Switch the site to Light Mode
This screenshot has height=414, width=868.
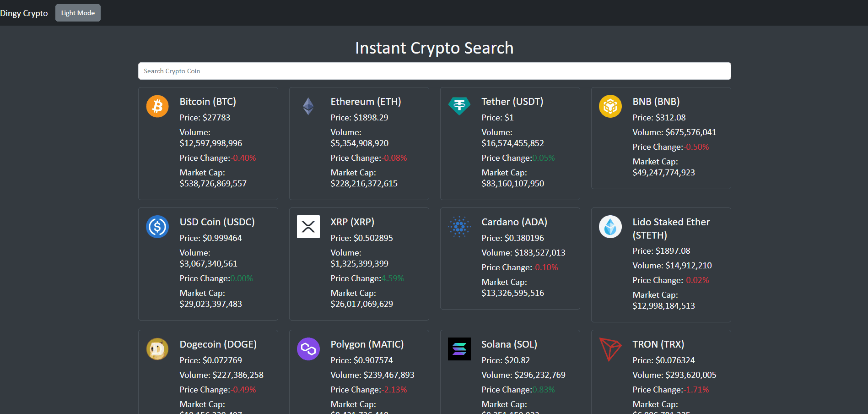click(x=77, y=12)
